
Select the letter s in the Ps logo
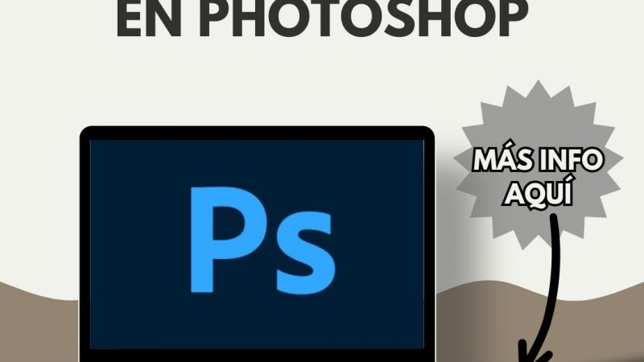pos(306,252)
